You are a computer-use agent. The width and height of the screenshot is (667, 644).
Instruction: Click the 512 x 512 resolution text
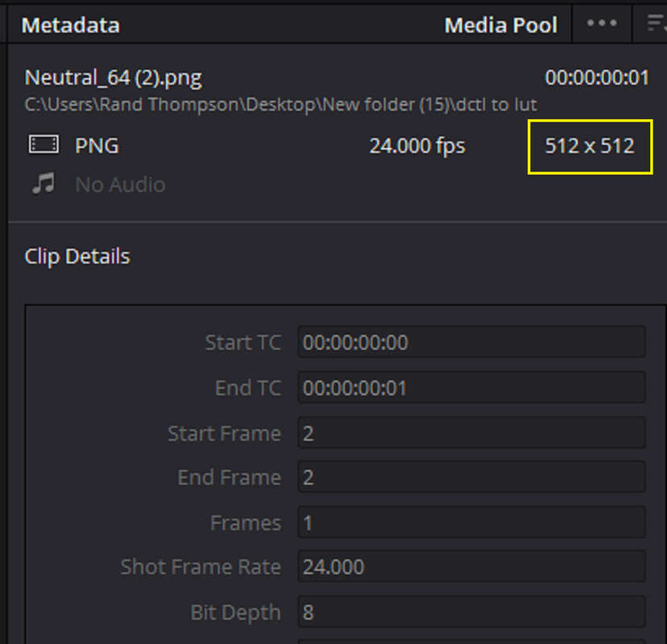[590, 146]
